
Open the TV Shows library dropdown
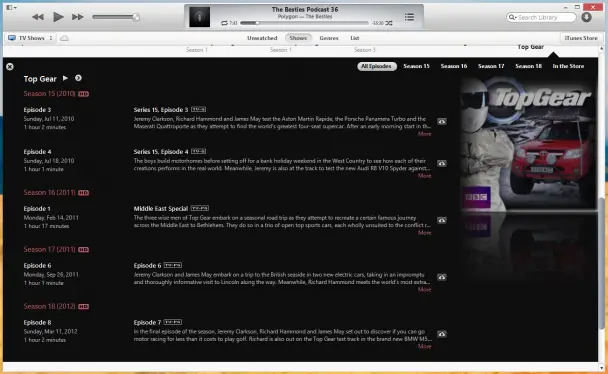pyautogui.click(x=31, y=38)
